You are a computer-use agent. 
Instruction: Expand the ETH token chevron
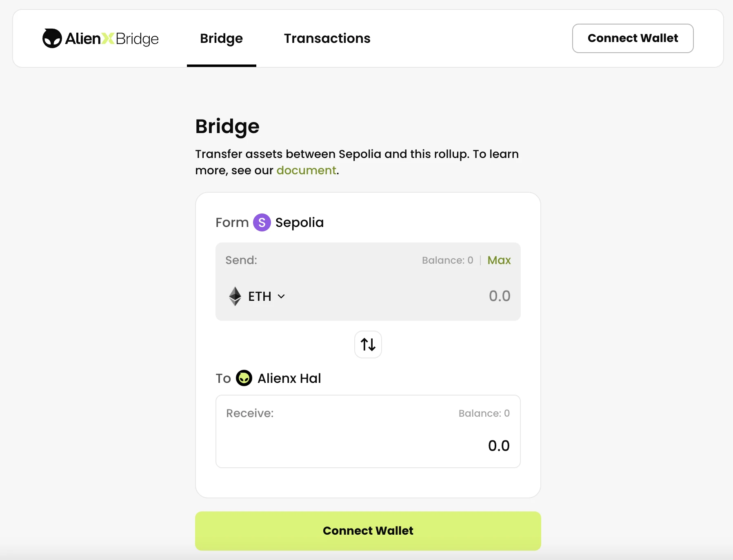[281, 296]
